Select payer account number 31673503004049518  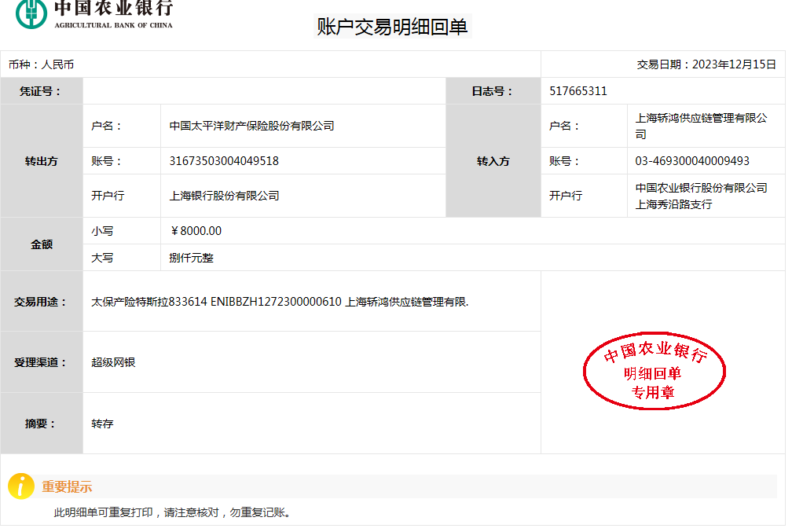pyautogui.click(x=224, y=161)
